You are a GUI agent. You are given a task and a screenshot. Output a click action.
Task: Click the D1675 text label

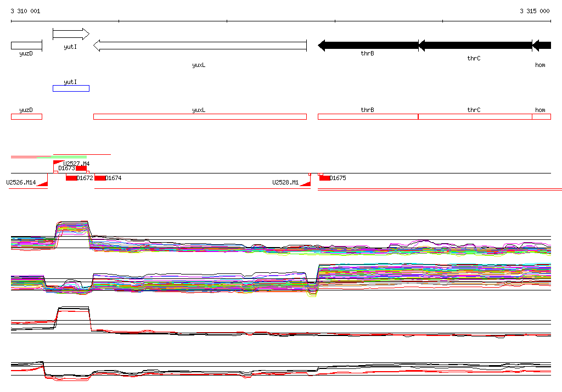(338, 178)
